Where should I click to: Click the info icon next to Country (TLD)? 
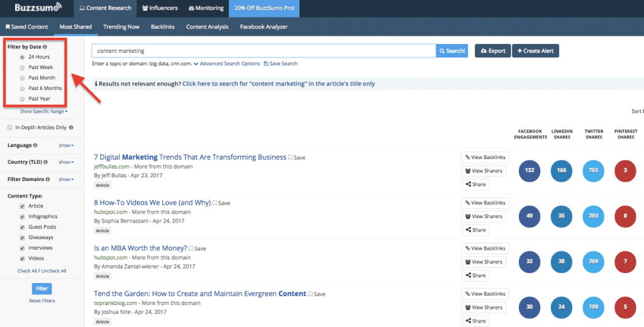coord(45,162)
